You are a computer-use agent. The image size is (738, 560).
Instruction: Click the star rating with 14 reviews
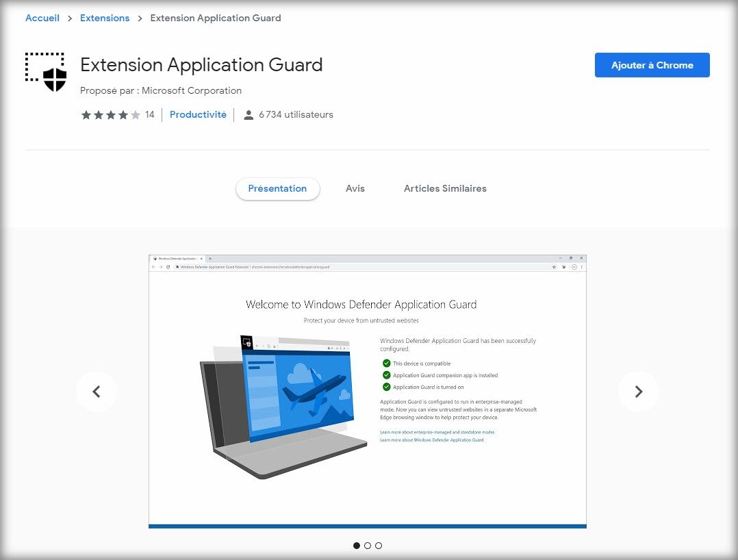[111, 115]
